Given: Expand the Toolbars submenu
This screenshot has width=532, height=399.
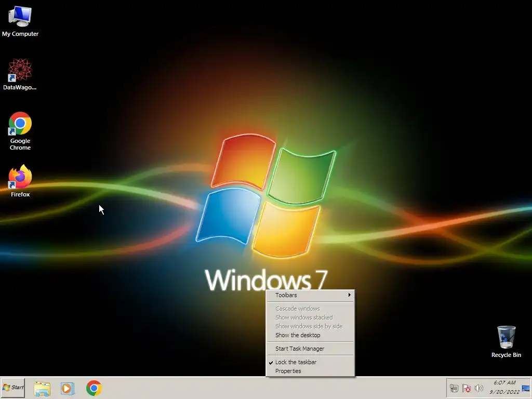Looking at the screenshot, I should (x=311, y=295).
